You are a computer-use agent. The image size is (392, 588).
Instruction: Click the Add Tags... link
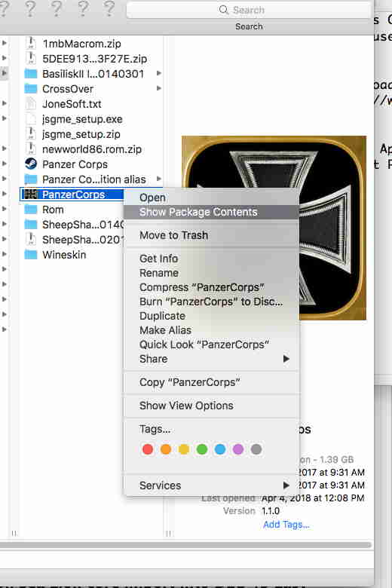pyautogui.click(x=286, y=524)
